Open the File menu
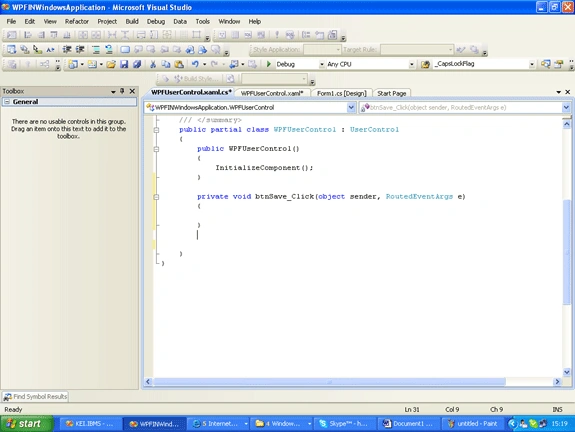This screenshot has width=575, height=432. coord(11,21)
